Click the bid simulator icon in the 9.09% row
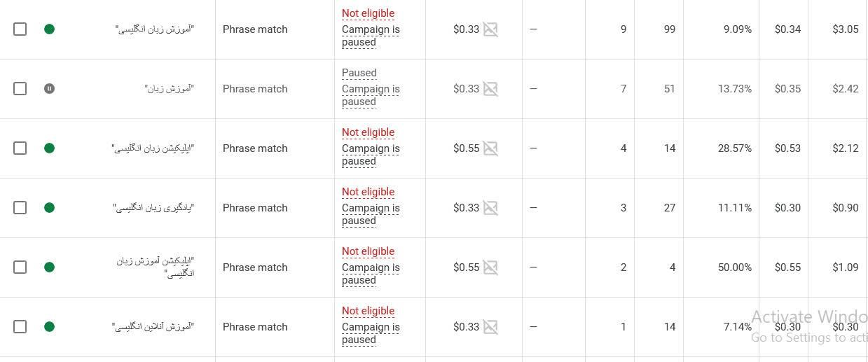 [490, 29]
